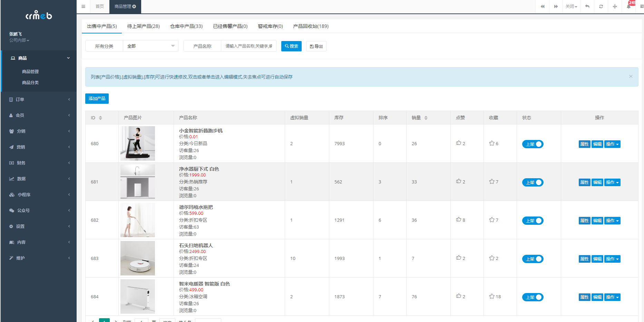The image size is (644, 322).
Task: Click 编辑 button for 智米电暖器
Action: (x=597, y=297)
